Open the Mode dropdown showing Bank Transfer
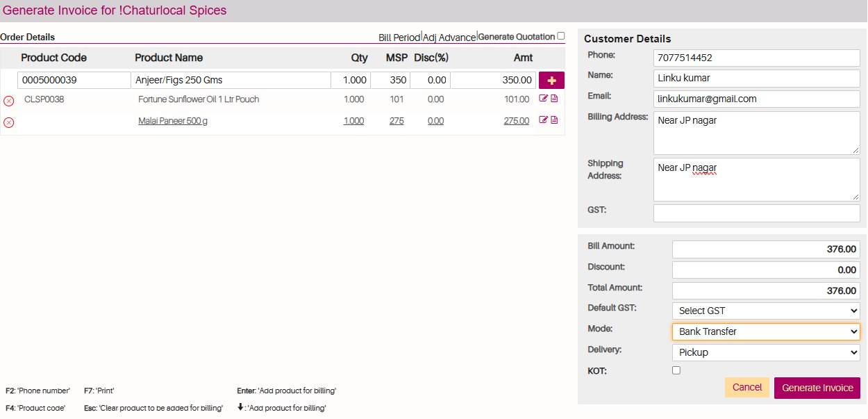Image resolution: width=868 pixels, height=419 pixels. click(x=766, y=331)
